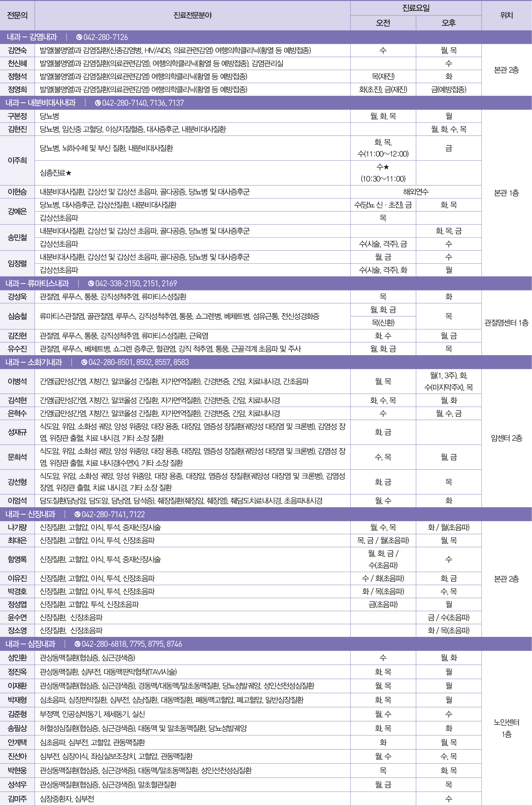Click phone icon in 심장내과 header
This screenshot has width=532, height=806.
[77, 644]
